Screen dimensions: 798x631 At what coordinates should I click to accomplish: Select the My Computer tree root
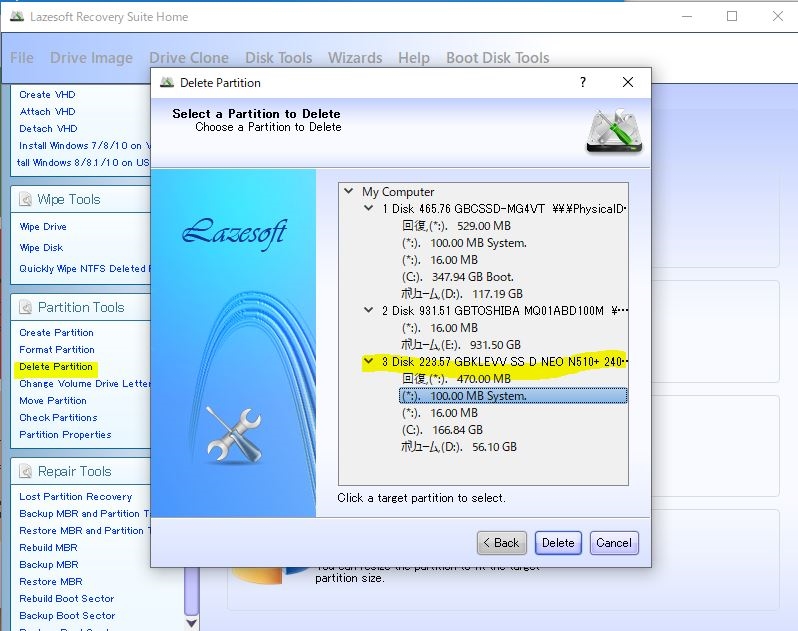point(398,192)
